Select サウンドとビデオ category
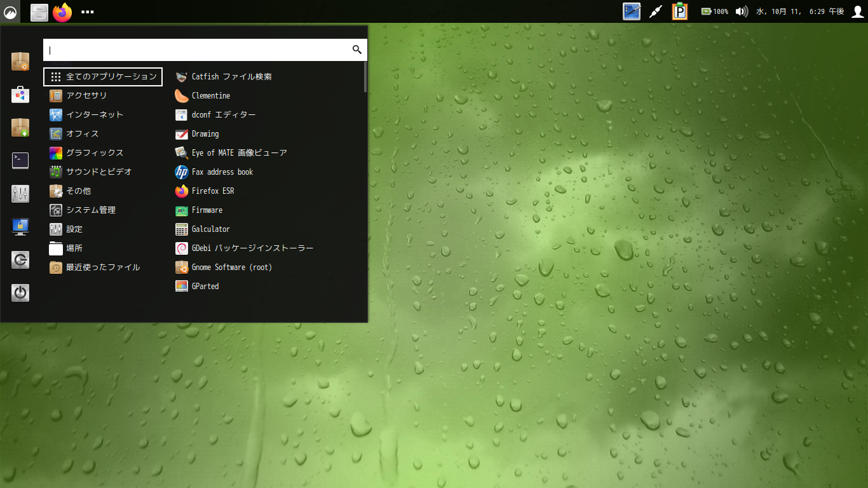Image resolution: width=868 pixels, height=488 pixels. click(x=103, y=172)
